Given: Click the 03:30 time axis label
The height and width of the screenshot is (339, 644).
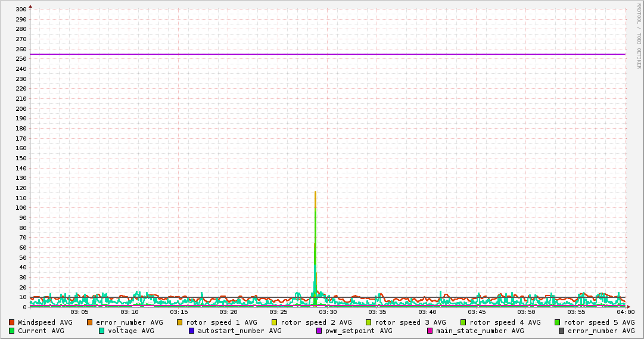Looking at the screenshot, I should 328,312.
